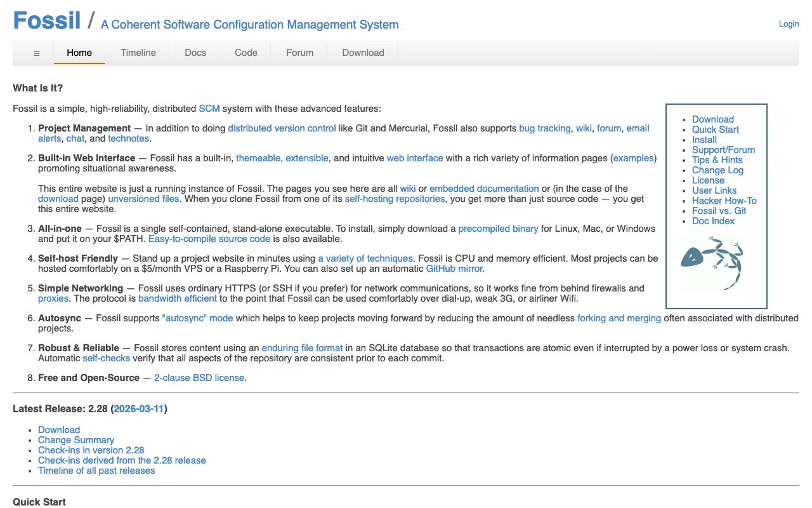Click Download under Latest Release
Viewport: 812px width, 508px height.
[x=59, y=430]
